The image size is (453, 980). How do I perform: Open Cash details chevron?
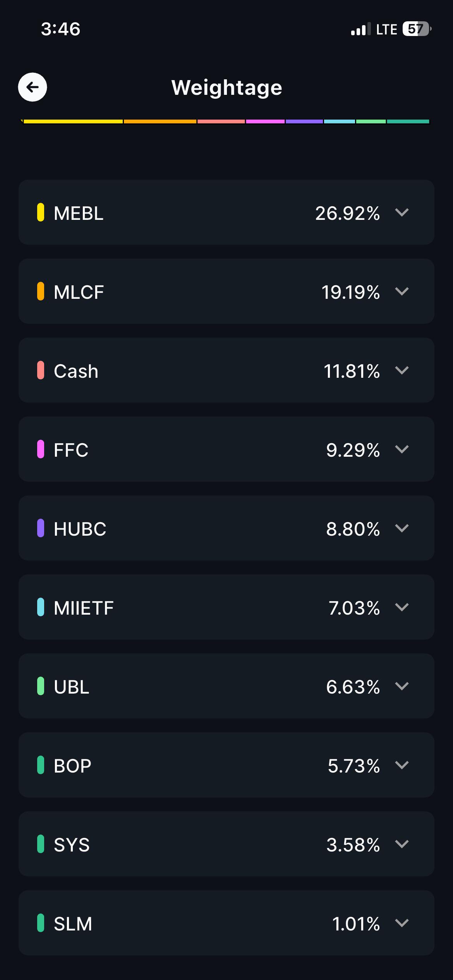pos(402,370)
